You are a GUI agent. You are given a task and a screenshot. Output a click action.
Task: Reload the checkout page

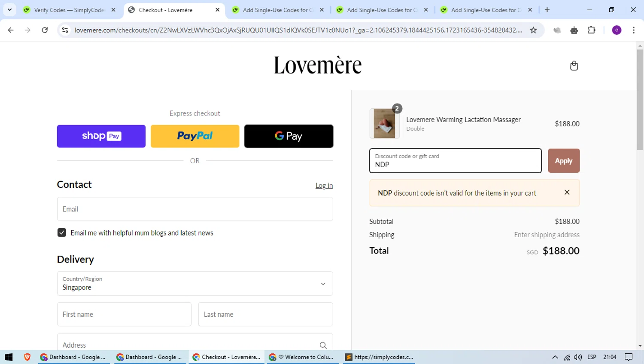[x=45, y=30]
